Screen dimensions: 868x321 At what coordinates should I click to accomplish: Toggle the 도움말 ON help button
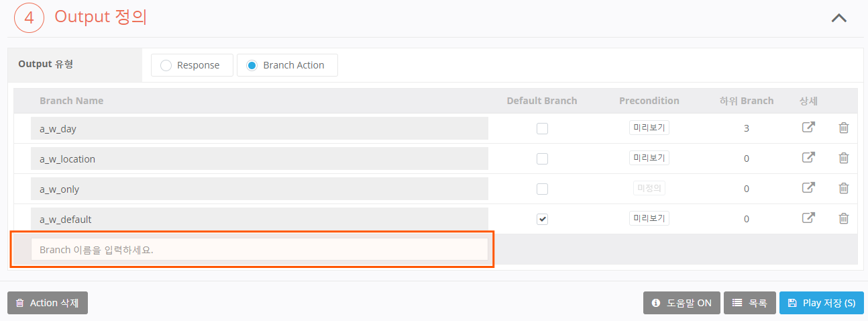(x=682, y=303)
